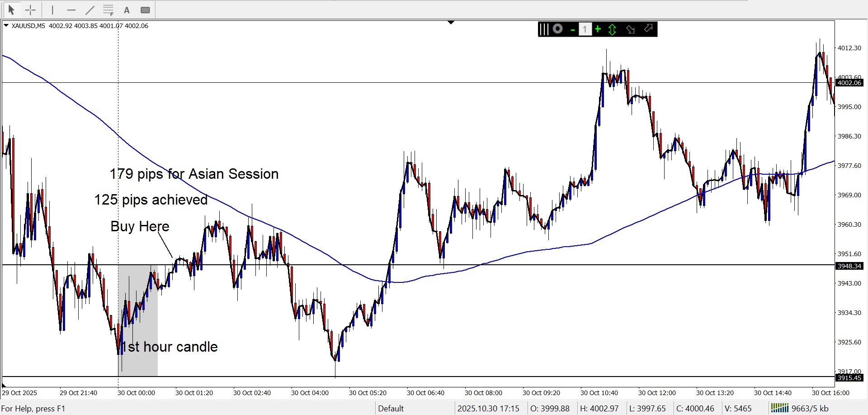
Task: Choose the Horizontal Line drawing tool
Action: (x=71, y=10)
